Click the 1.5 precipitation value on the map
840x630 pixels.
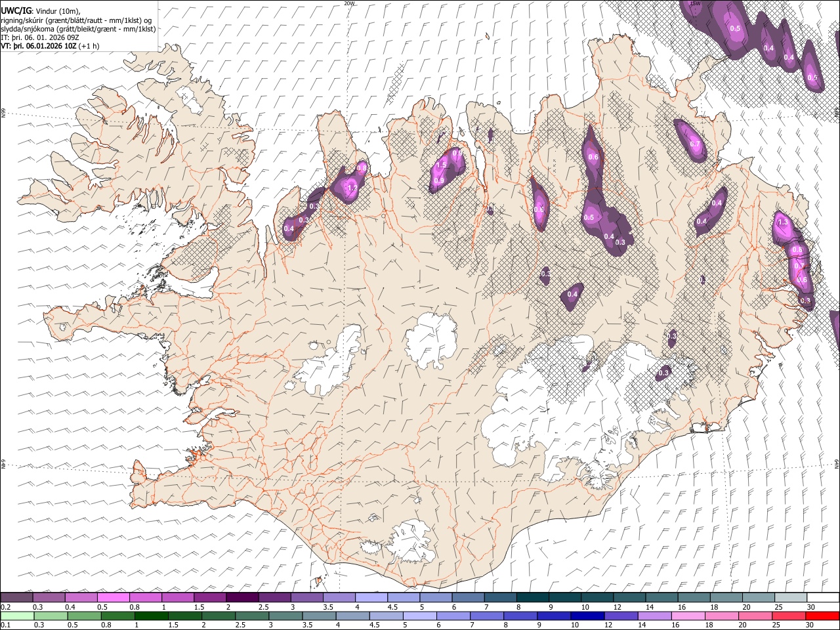click(x=441, y=165)
